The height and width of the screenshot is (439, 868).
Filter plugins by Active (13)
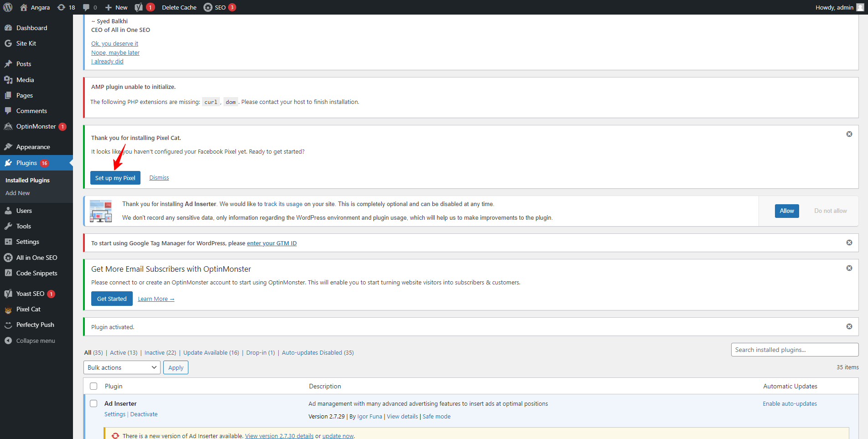(124, 352)
